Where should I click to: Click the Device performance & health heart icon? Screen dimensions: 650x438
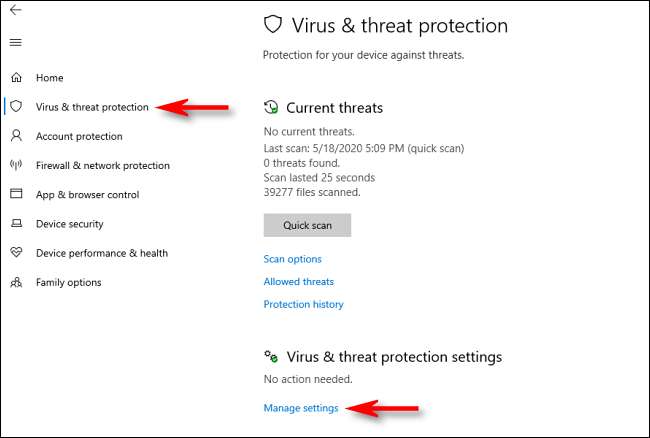click(x=16, y=253)
